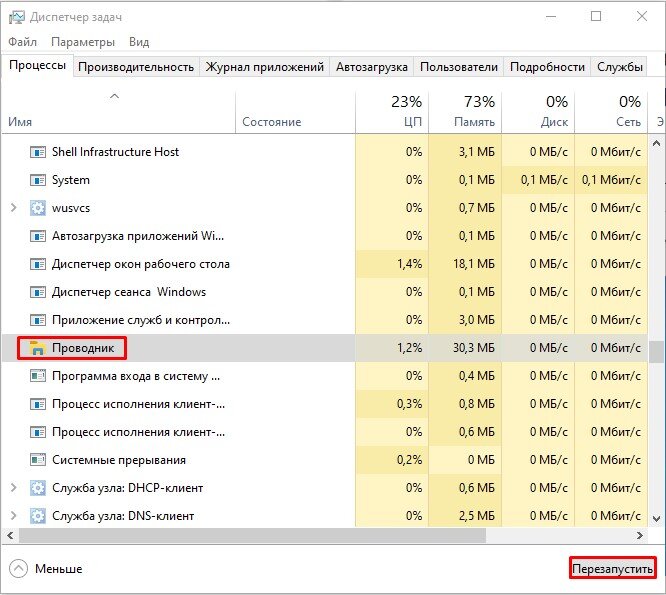Click the 0,1 Мбит/с network value
The height and width of the screenshot is (595, 666).
tap(611, 180)
